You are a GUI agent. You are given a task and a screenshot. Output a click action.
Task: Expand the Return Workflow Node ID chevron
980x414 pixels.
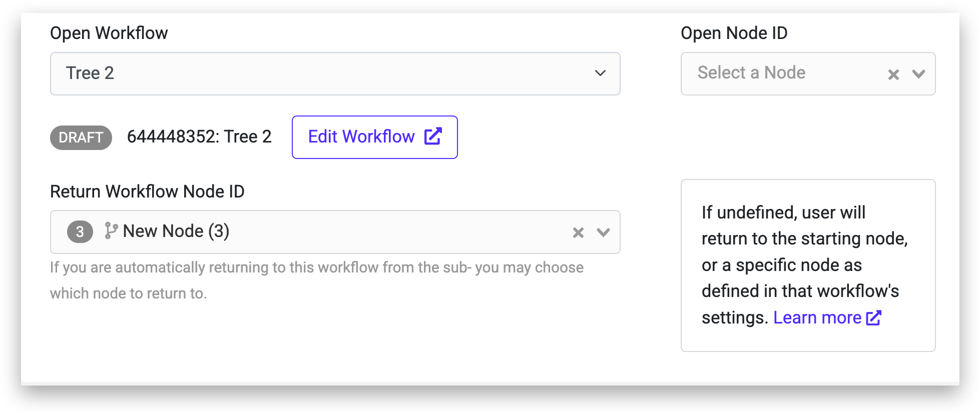[x=603, y=232]
